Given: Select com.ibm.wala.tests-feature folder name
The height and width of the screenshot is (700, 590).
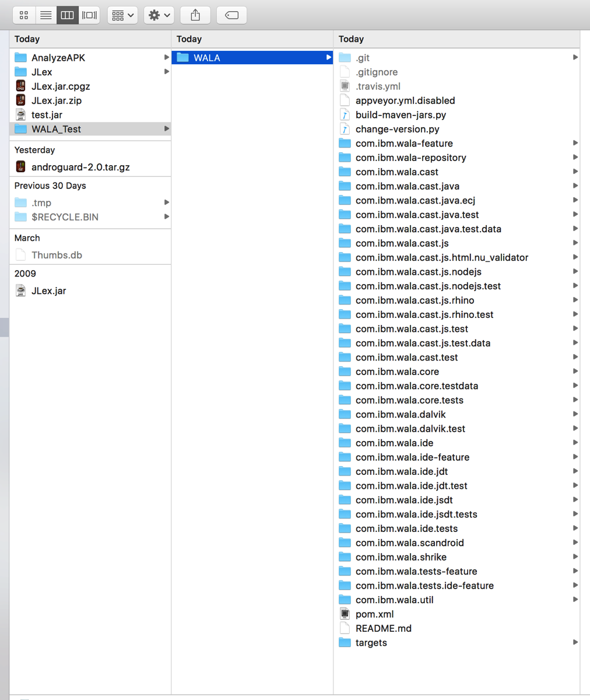Looking at the screenshot, I should coord(416,571).
